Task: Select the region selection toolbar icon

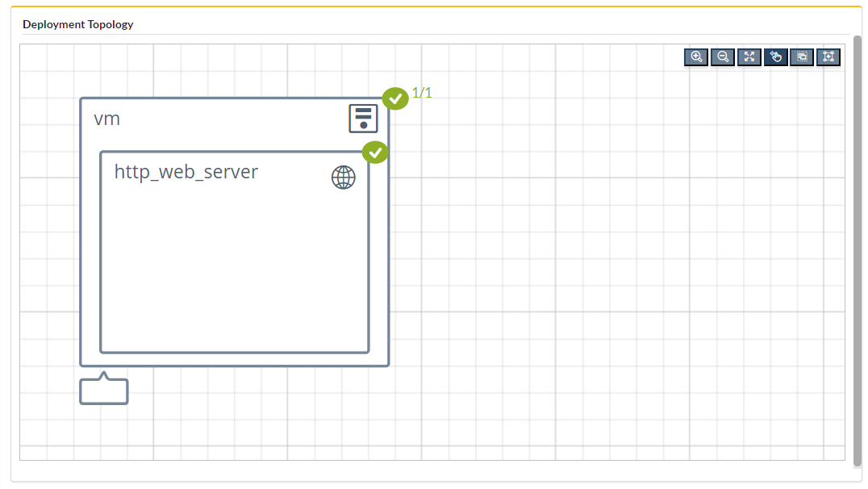Action: pyautogui.click(x=802, y=56)
